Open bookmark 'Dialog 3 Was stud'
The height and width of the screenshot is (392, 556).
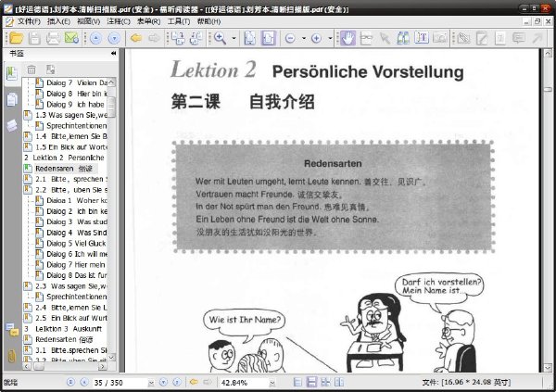coord(77,221)
